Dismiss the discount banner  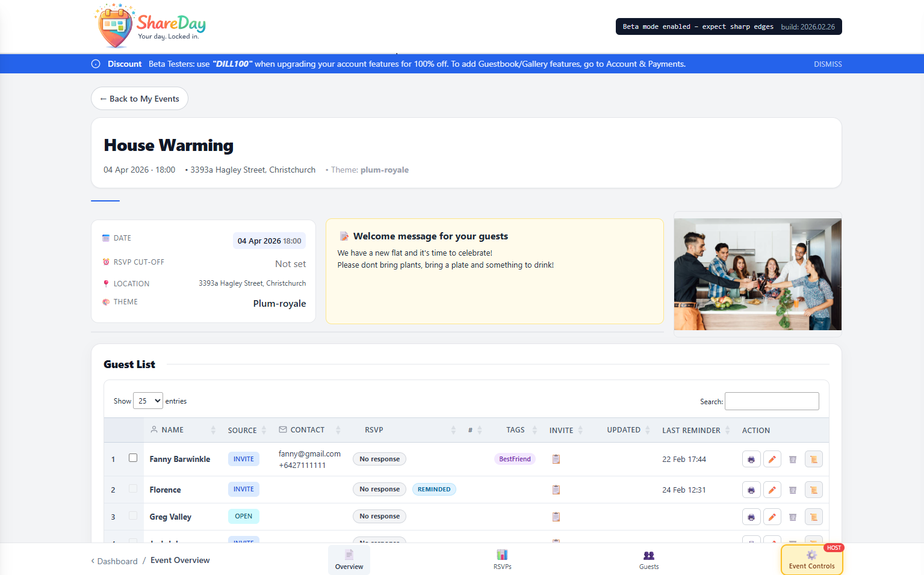828,64
